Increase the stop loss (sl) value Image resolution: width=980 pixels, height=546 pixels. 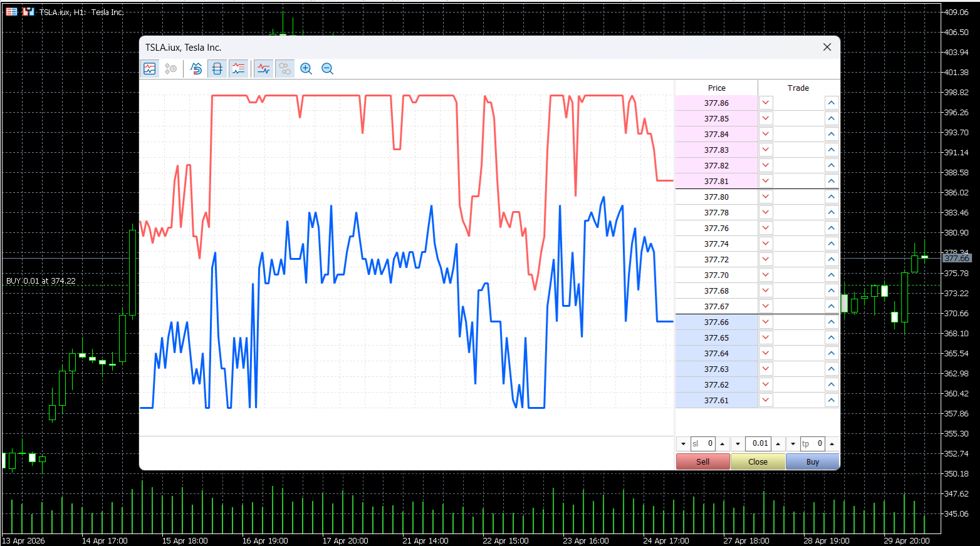click(722, 444)
